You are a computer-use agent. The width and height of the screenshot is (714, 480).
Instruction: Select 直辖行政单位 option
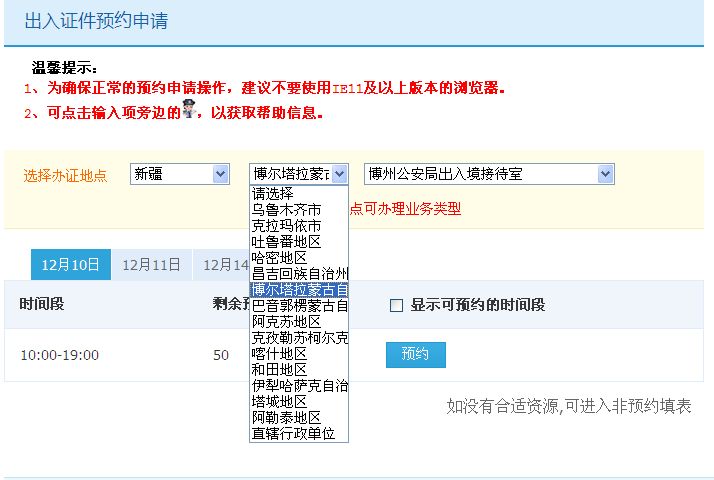pyautogui.click(x=293, y=434)
